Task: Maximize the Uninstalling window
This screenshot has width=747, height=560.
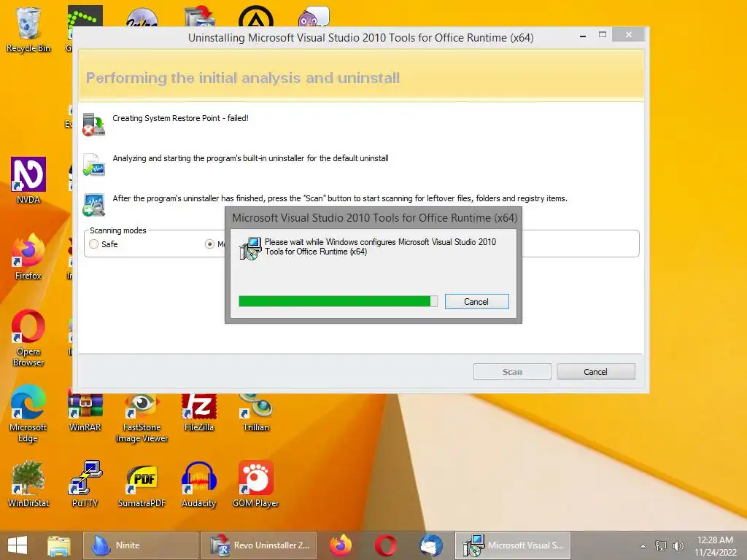Action: [x=603, y=35]
